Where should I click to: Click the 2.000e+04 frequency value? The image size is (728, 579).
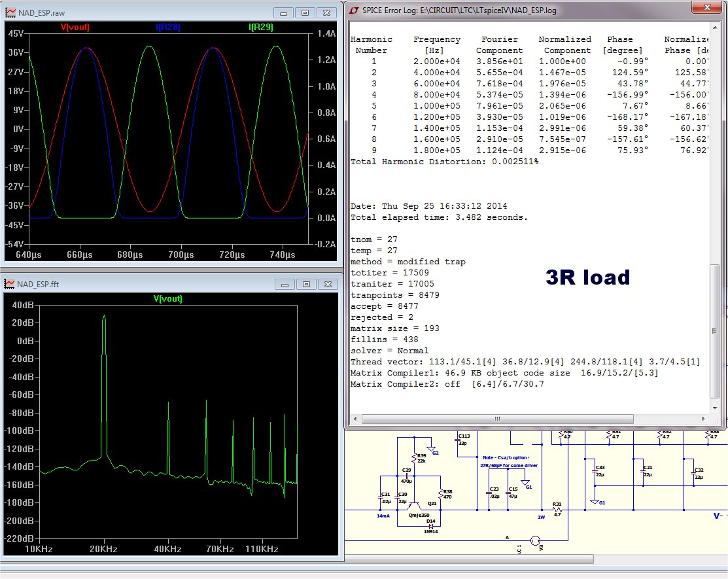[x=437, y=61]
